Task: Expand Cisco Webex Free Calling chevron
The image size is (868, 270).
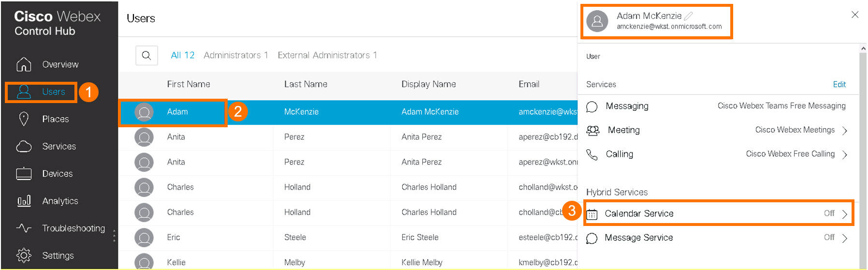Action: point(844,155)
